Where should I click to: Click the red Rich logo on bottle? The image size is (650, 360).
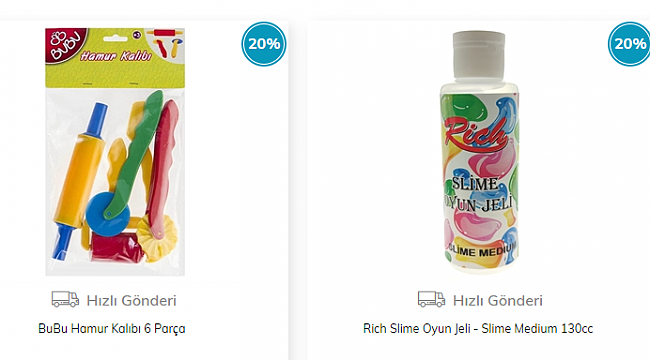[x=477, y=135]
